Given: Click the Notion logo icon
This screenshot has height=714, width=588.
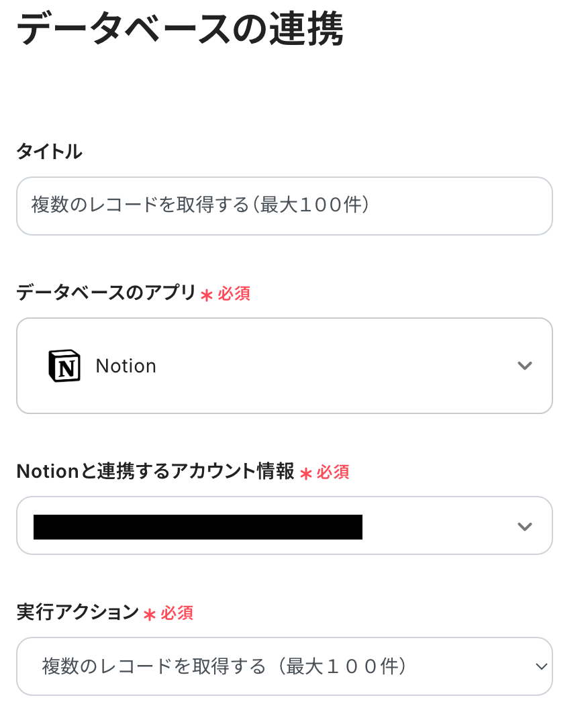Looking at the screenshot, I should (64, 366).
